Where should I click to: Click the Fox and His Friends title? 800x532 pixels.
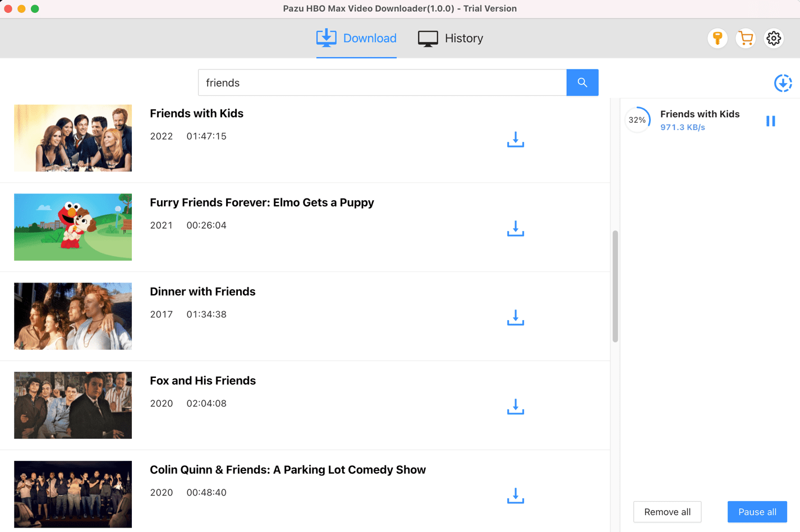tap(203, 381)
